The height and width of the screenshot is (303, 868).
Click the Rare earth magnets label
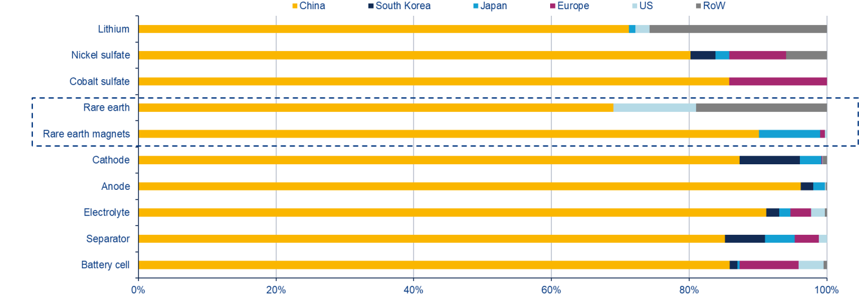click(86, 134)
